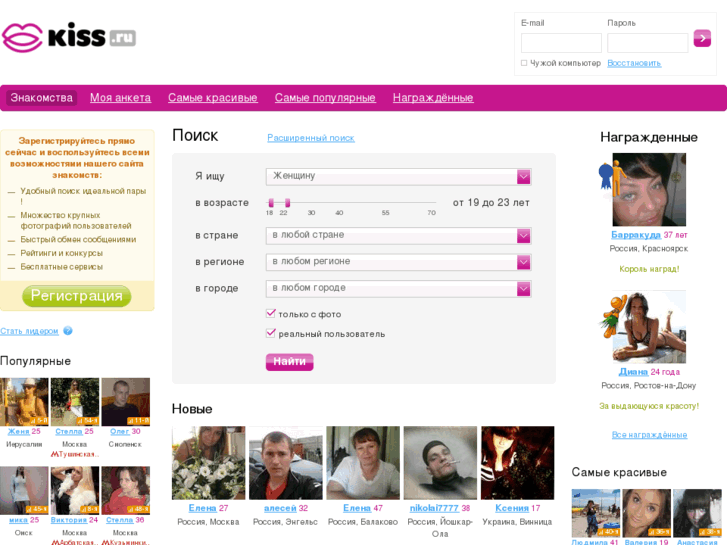Open the в городе city dropdown
727x545 pixels.
(x=398, y=289)
